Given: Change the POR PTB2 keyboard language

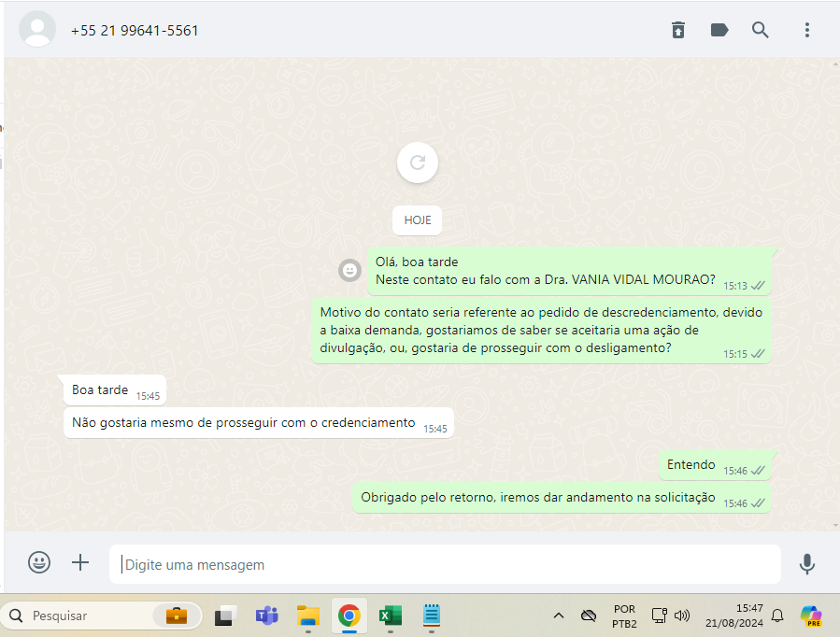Looking at the screenshot, I should pyautogui.click(x=625, y=616).
